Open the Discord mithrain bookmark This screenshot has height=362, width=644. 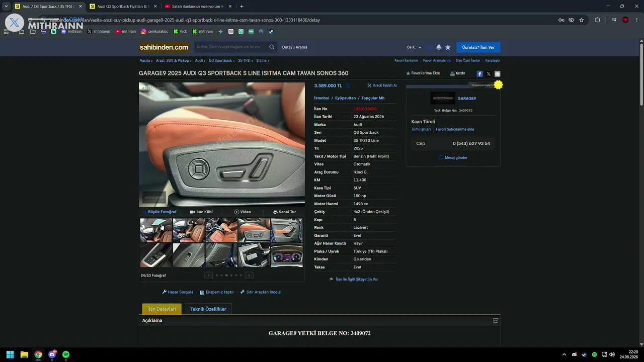point(71,31)
